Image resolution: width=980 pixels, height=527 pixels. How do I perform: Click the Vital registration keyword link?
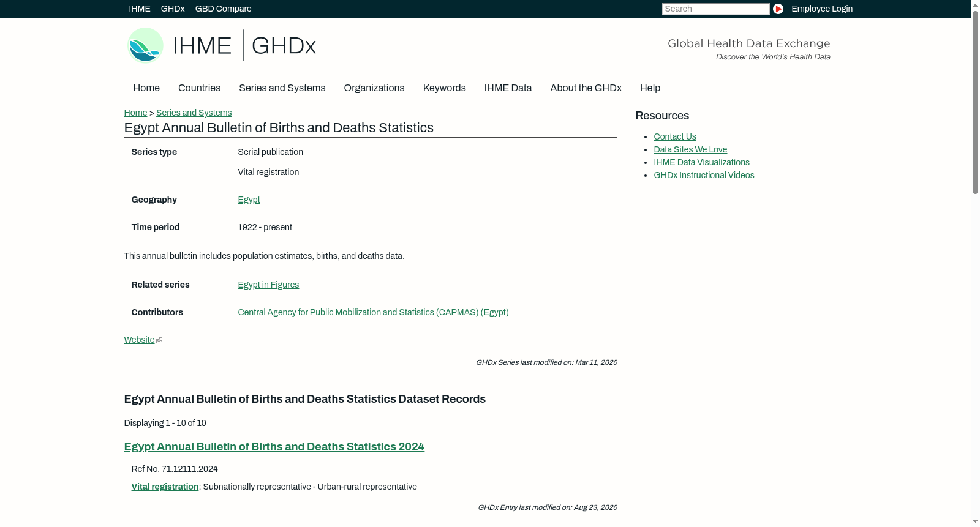(x=165, y=487)
